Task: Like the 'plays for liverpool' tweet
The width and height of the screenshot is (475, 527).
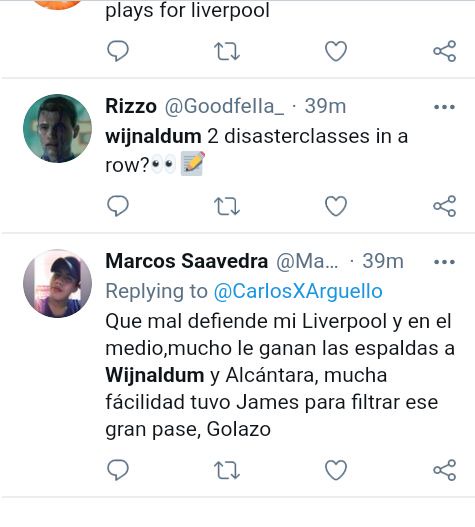Action: click(336, 51)
